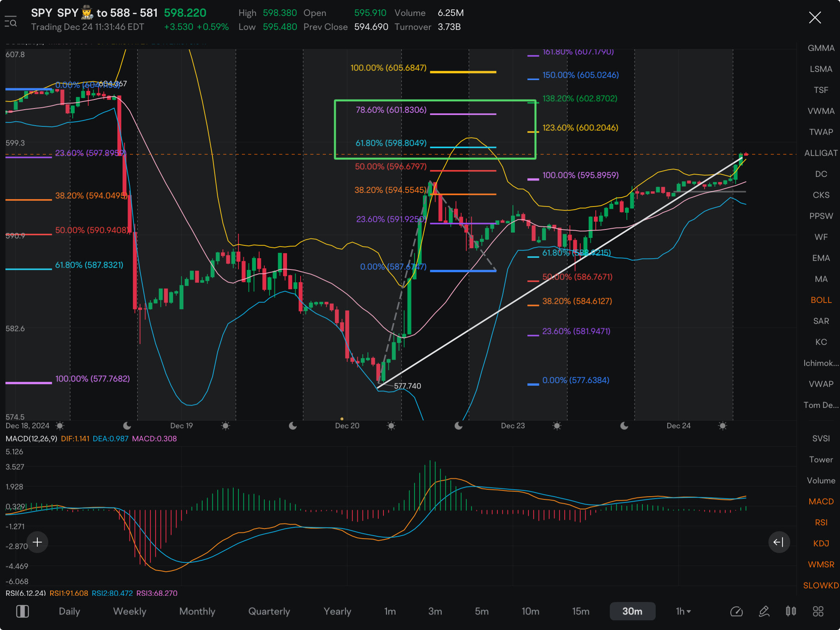The height and width of the screenshot is (630, 840).
Task: Enable the LSMA indicator
Action: tap(821, 69)
